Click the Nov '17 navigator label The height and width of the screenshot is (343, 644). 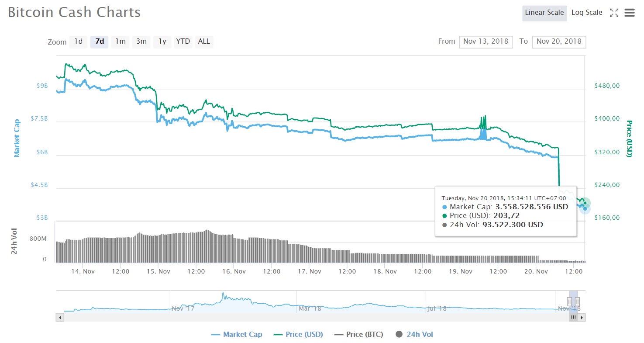(x=183, y=308)
